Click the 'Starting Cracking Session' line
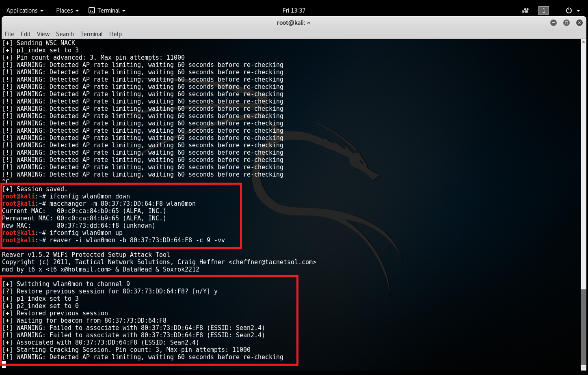This screenshot has width=588, height=375. pyautogui.click(x=126, y=350)
